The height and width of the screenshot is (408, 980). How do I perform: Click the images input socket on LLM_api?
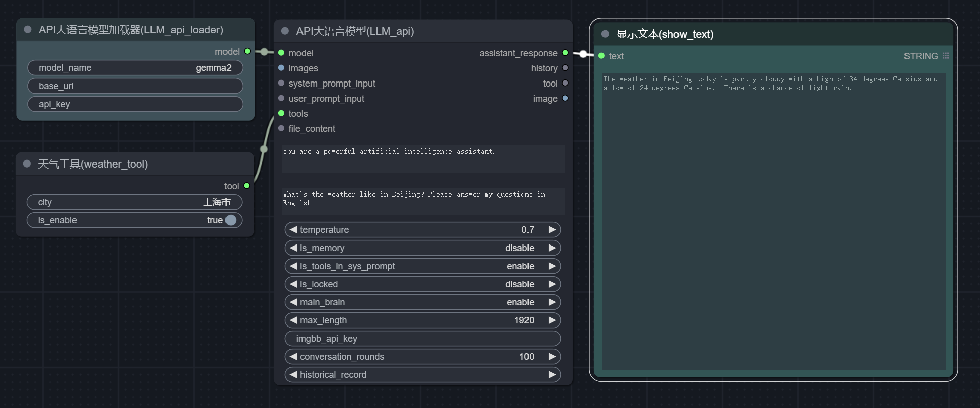(x=281, y=68)
